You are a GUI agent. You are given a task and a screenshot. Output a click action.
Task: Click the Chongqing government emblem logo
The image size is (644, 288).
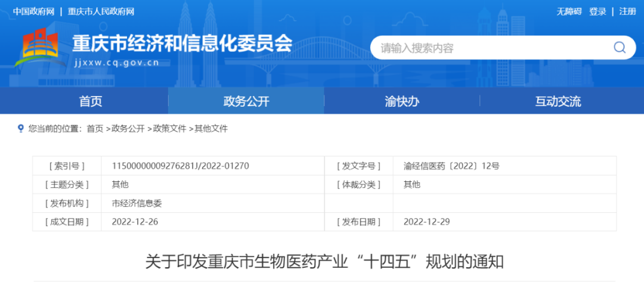click(40, 48)
